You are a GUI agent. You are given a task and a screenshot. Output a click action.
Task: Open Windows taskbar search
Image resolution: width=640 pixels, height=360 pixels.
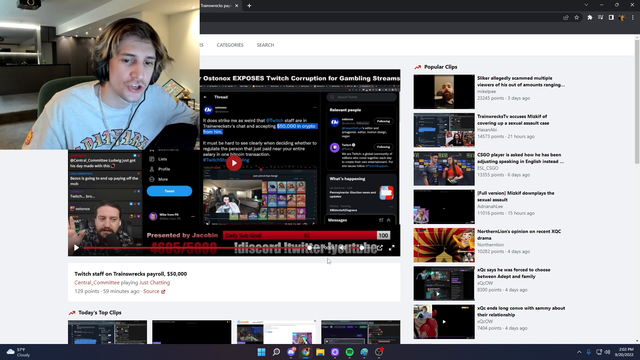pos(276,352)
